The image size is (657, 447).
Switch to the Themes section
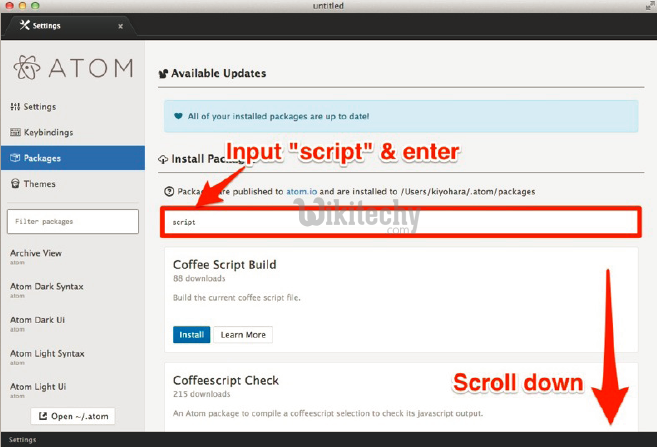point(39,184)
